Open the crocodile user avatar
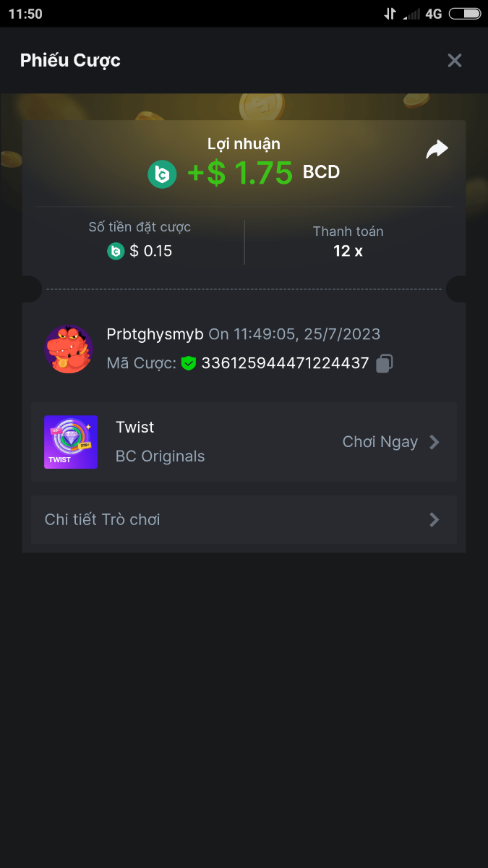This screenshot has height=868, width=488. click(x=69, y=349)
